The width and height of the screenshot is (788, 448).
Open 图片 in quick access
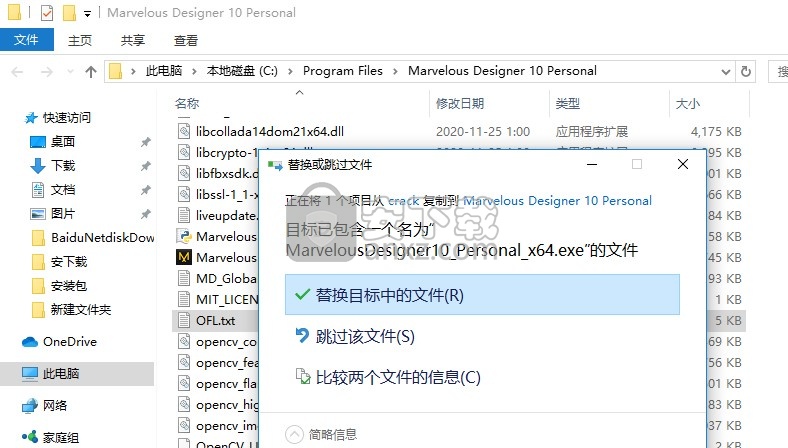point(63,214)
